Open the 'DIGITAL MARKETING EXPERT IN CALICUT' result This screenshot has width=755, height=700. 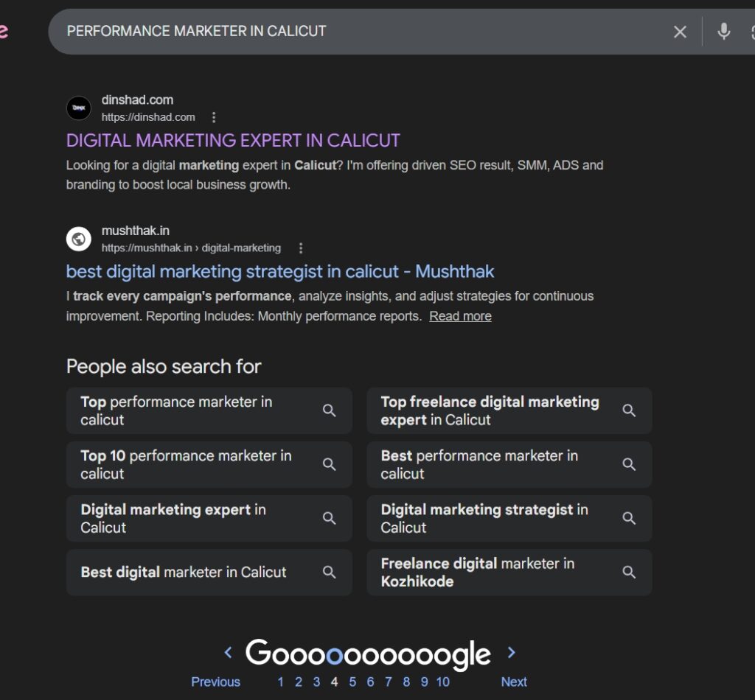pyautogui.click(x=233, y=140)
